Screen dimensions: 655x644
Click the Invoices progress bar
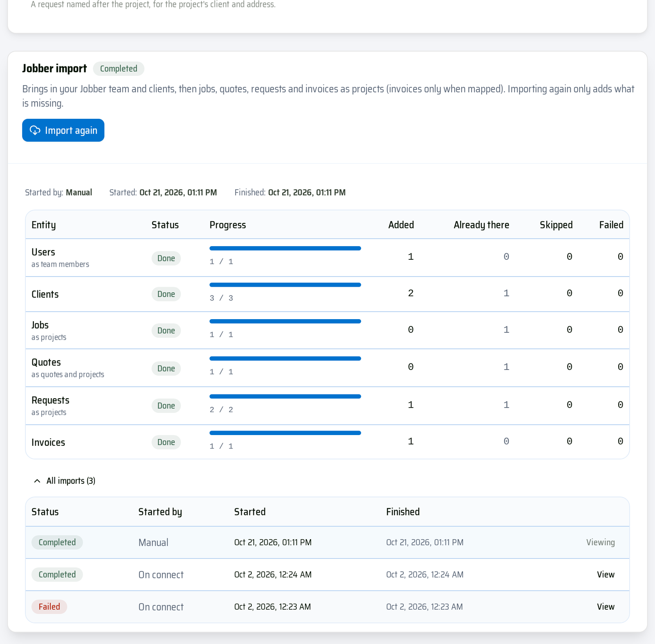click(x=285, y=433)
